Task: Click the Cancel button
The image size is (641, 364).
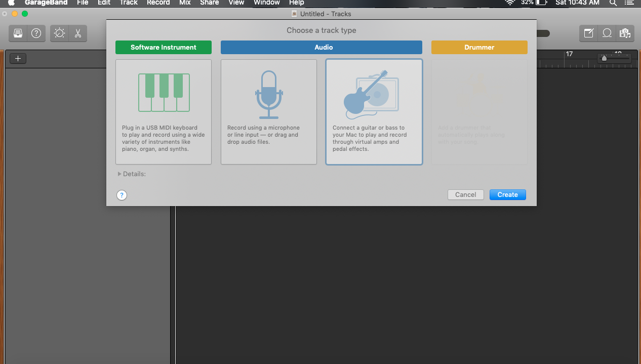Action: pos(466,195)
